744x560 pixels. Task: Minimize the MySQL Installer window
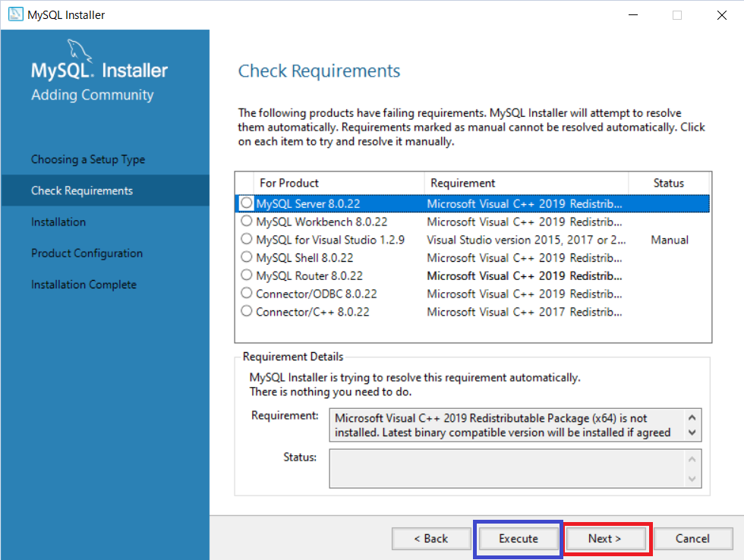click(x=633, y=14)
